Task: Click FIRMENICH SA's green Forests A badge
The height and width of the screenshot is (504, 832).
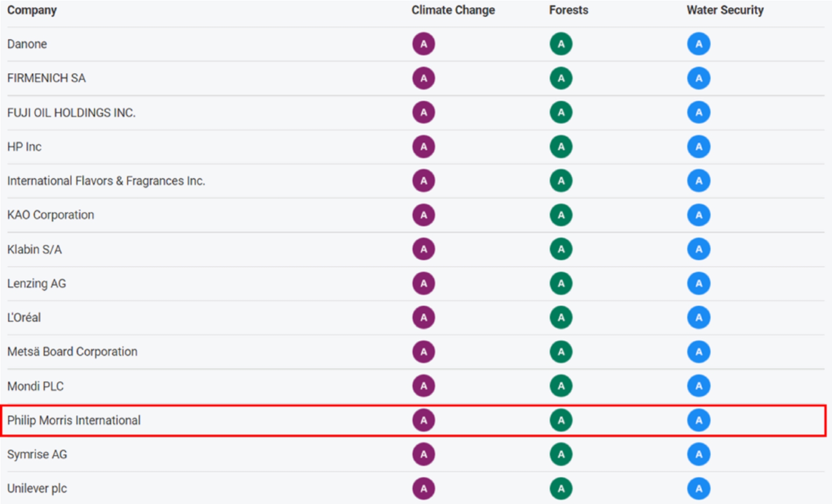Action: click(561, 78)
